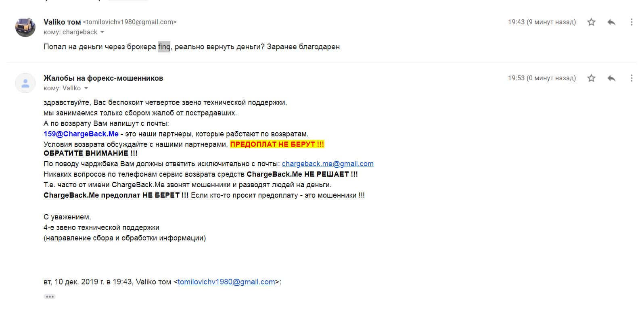Click the 159@ChargeBack.Me address link
Image resolution: width=644 pixels, height=313 pixels.
[x=81, y=134]
